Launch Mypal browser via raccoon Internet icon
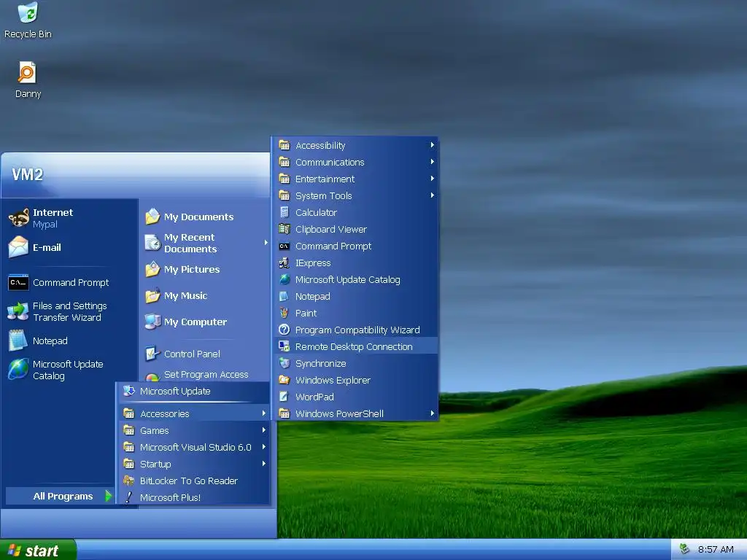Viewport: 747px width, 560px height. tap(18, 217)
